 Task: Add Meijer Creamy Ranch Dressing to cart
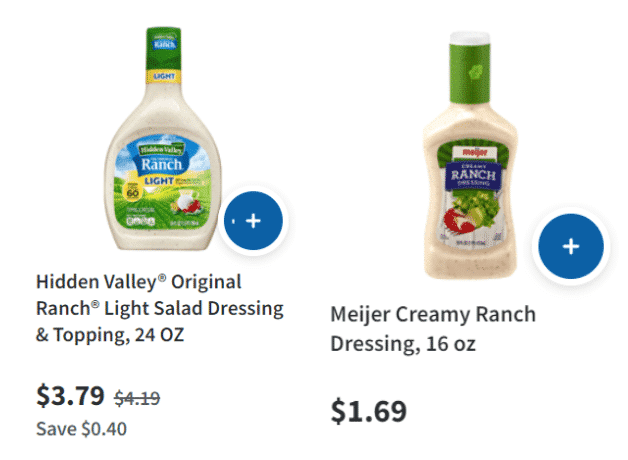(x=571, y=246)
